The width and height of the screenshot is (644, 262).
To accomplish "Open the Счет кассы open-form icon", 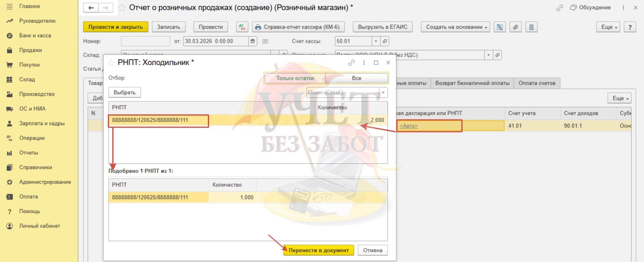I will 385,41.
